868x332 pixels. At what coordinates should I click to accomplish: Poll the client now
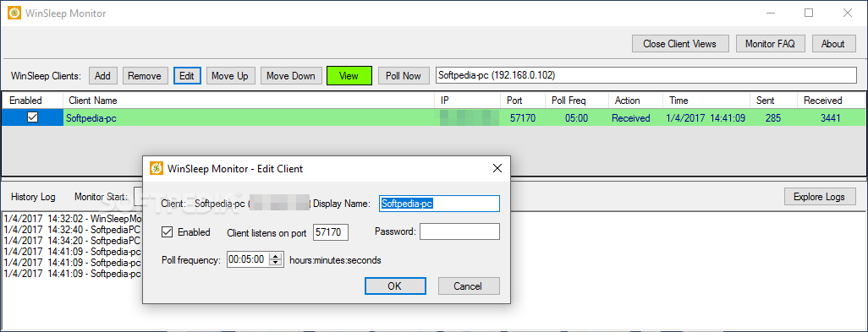[x=404, y=76]
